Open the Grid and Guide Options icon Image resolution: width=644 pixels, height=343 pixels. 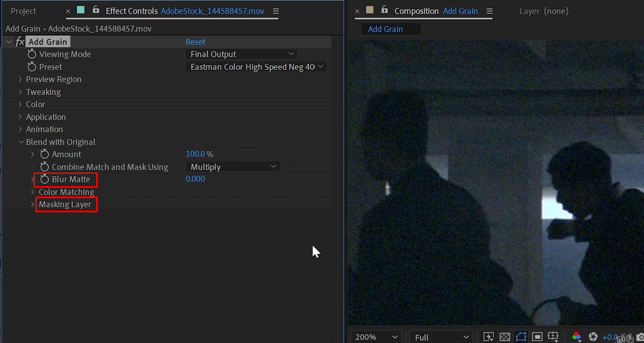[x=553, y=336]
